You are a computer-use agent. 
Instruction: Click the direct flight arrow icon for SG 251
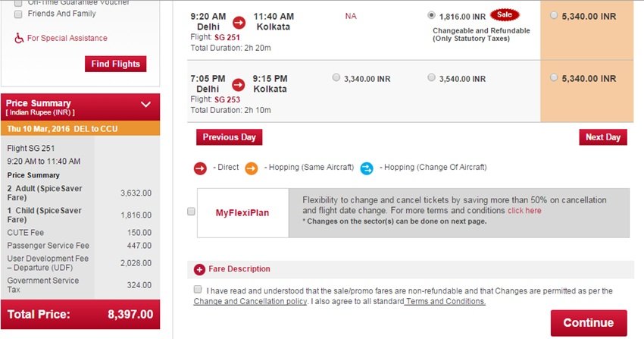coord(239,21)
